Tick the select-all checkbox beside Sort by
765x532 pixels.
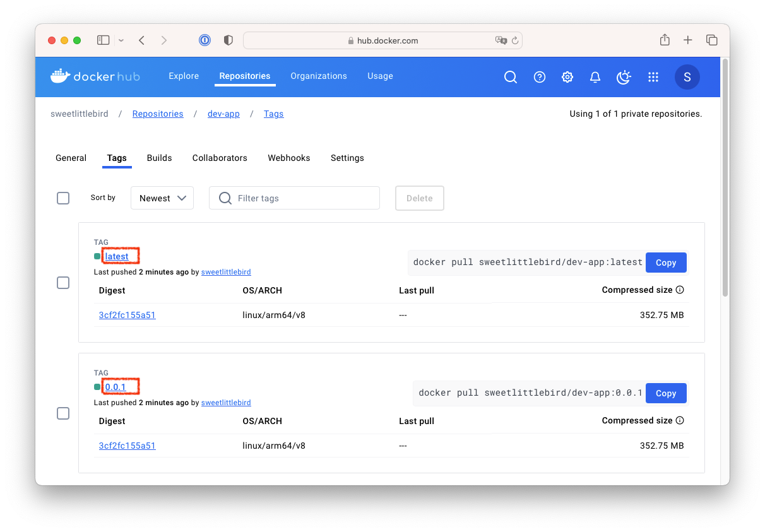pyautogui.click(x=63, y=198)
